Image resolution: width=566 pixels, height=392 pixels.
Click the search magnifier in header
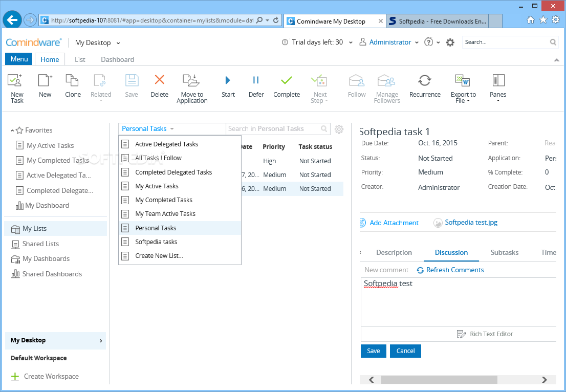click(x=553, y=42)
